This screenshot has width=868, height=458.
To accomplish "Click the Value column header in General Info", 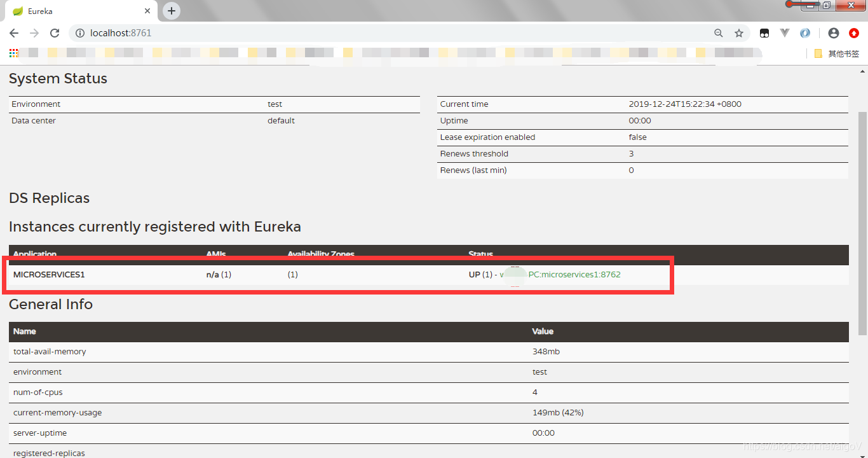I will tap(543, 331).
